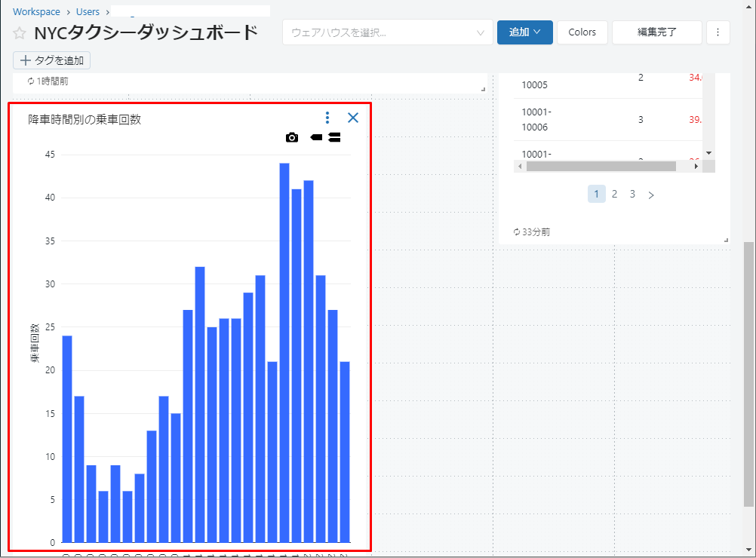Open the 追加 dropdown button
Image resolution: width=756 pixels, height=558 pixels.
tap(524, 32)
